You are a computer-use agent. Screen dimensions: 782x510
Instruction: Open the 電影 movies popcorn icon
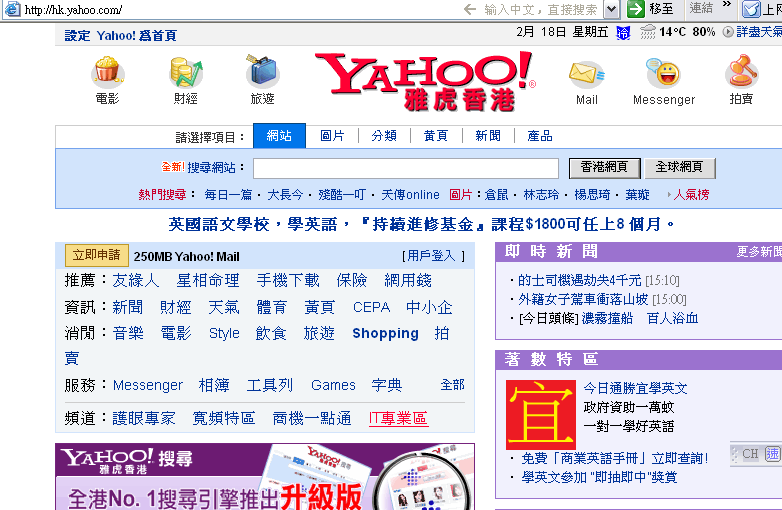[x=107, y=71]
